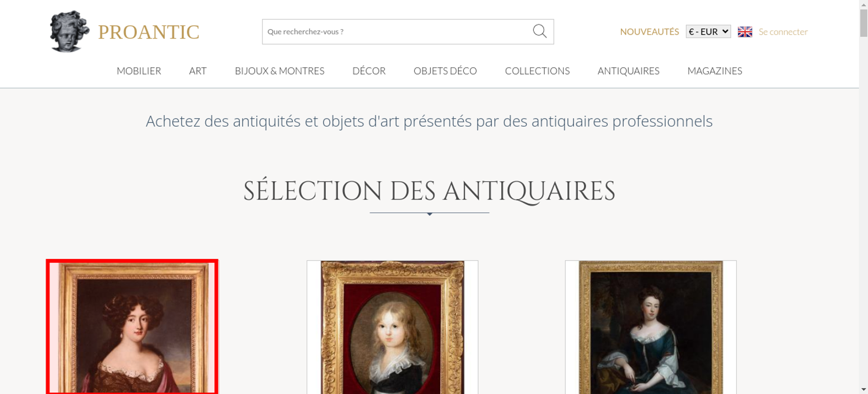Image resolution: width=868 pixels, height=394 pixels.
Task: Open the ART menu
Action: (x=198, y=71)
